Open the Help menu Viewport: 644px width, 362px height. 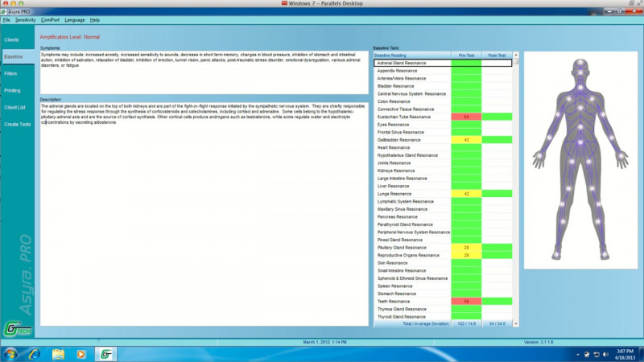click(95, 19)
